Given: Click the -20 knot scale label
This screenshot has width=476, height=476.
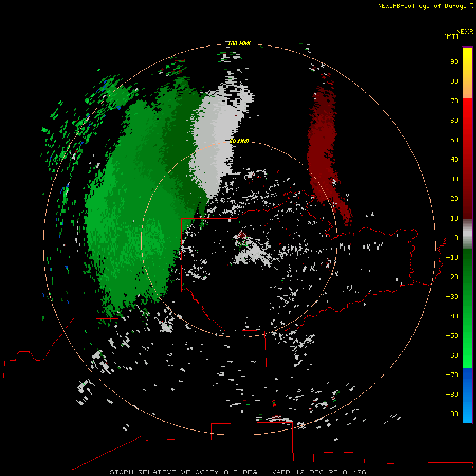Looking at the screenshot, I should click(x=452, y=277).
